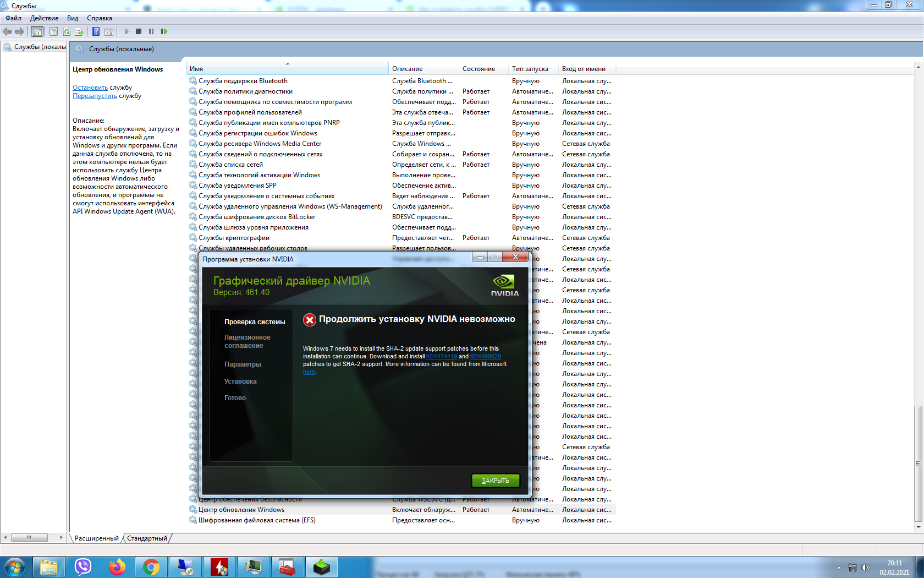Click the services list vertical scrollbar thumb
Image resolution: width=924 pixels, height=578 pixels.
pyautogui.click(x=917, y=464)
